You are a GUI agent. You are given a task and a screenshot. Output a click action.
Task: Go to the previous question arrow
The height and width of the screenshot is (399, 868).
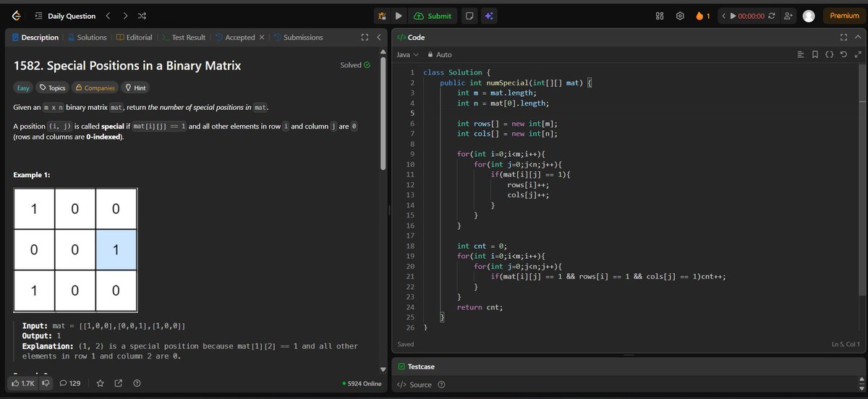coord(109,16)
